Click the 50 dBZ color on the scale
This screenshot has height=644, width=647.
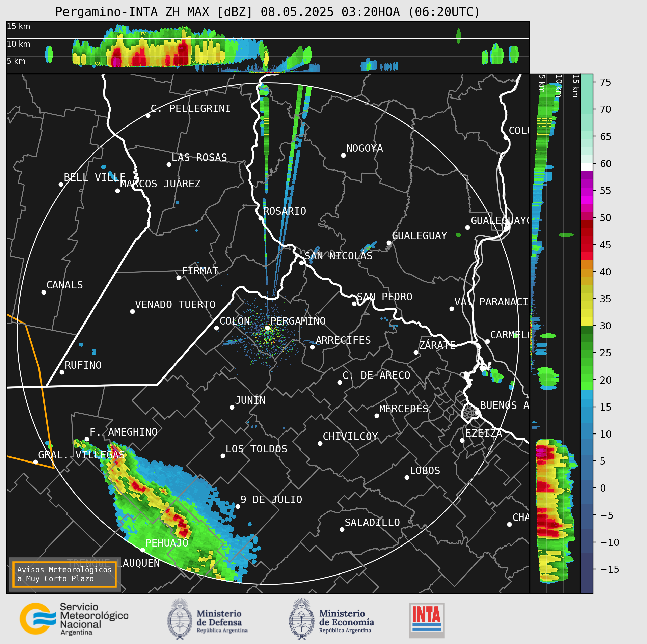[587, 215]
